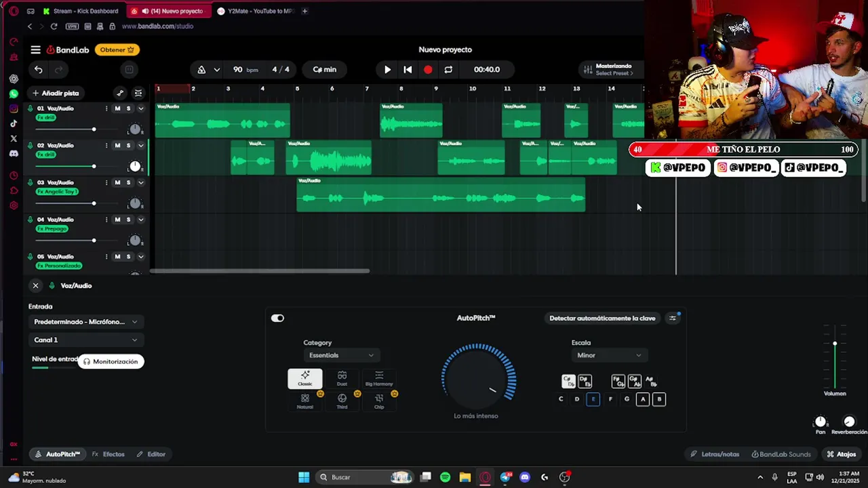Image resolution: width=868 pixels, height=488 pixels.
Task: Open WhatsApp from the browser sidebar
Action: point(14,94)
